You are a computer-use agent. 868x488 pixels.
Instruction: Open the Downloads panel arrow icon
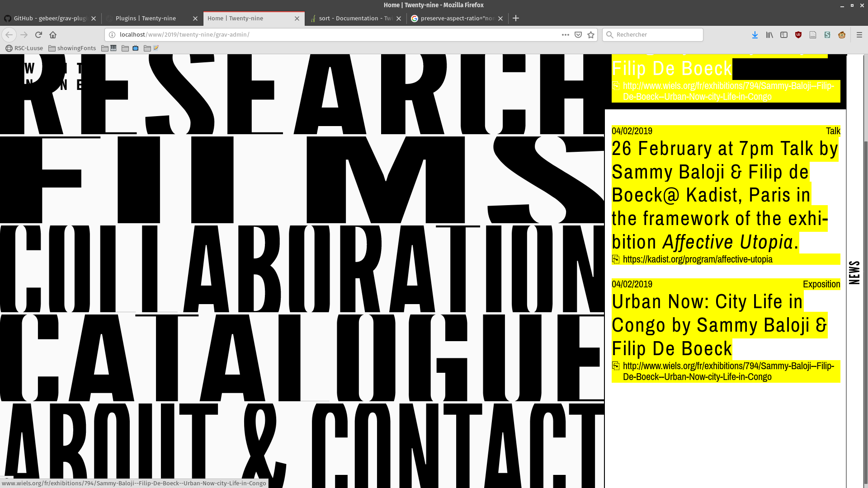tap(755, 35)
